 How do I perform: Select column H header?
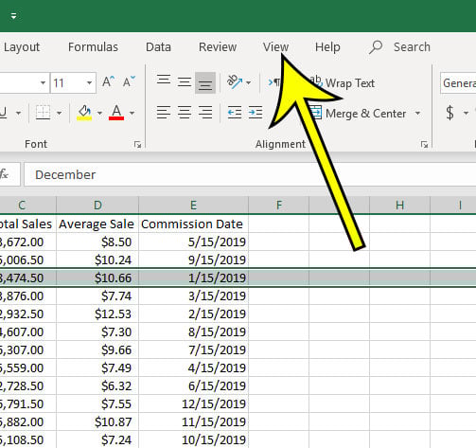(x=399, y=206)
